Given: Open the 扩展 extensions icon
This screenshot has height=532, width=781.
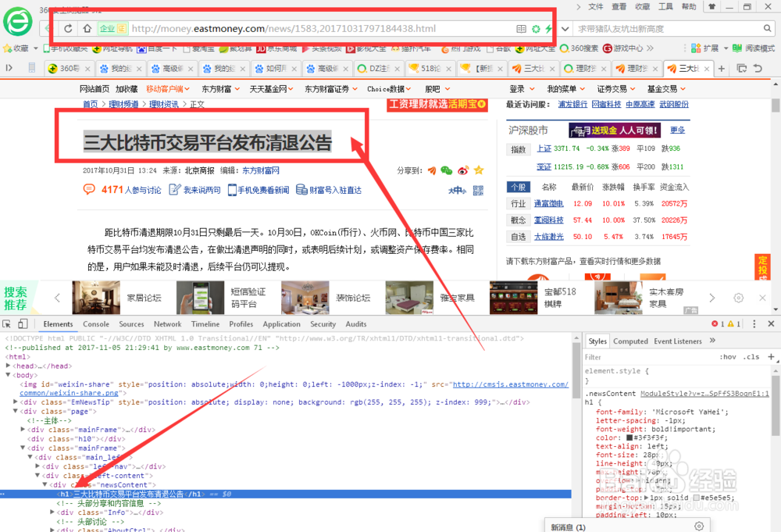Looking at the screenshot, I should (696, 48).
